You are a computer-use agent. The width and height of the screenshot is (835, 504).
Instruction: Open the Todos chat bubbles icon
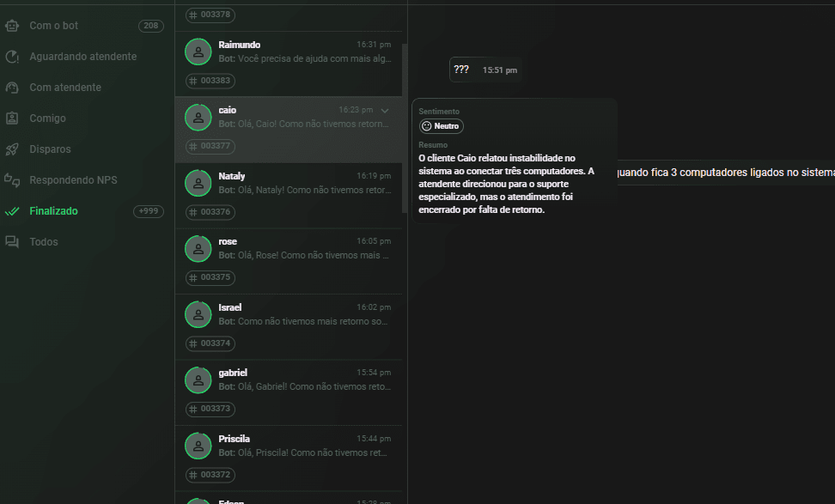[12, 242]
